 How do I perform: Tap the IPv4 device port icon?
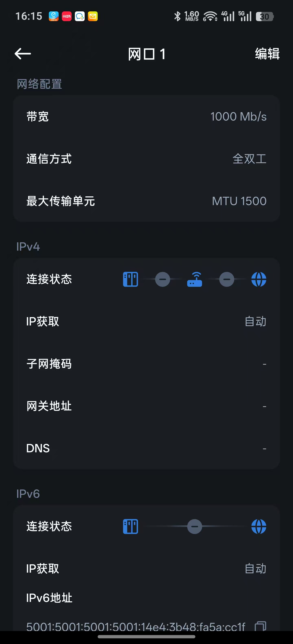click(x=130, y=279)
